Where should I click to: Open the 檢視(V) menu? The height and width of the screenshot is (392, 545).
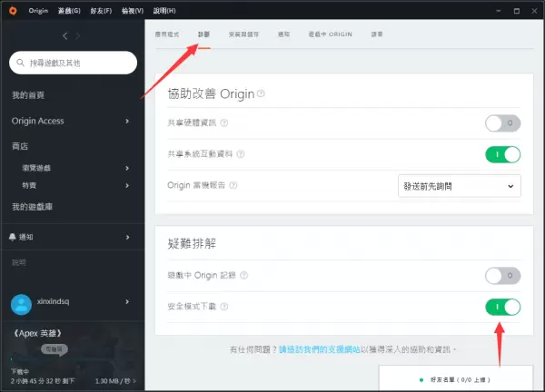click(x=133, y=11)
